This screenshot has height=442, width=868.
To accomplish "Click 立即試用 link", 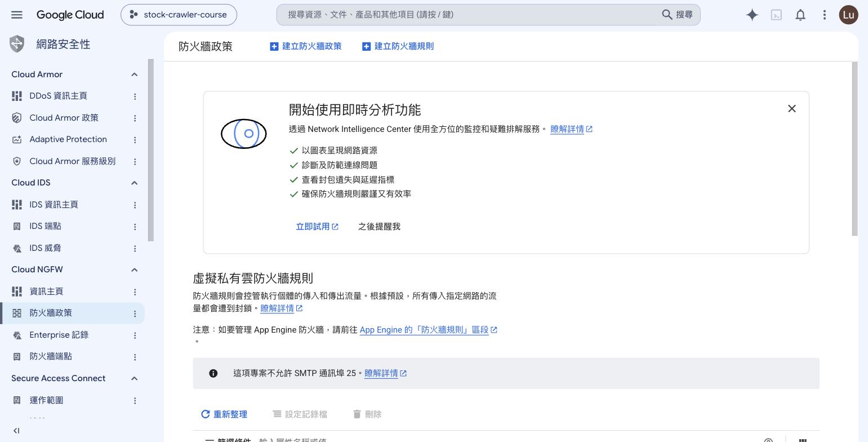I will pyautogui.click(x=317, y=227).
